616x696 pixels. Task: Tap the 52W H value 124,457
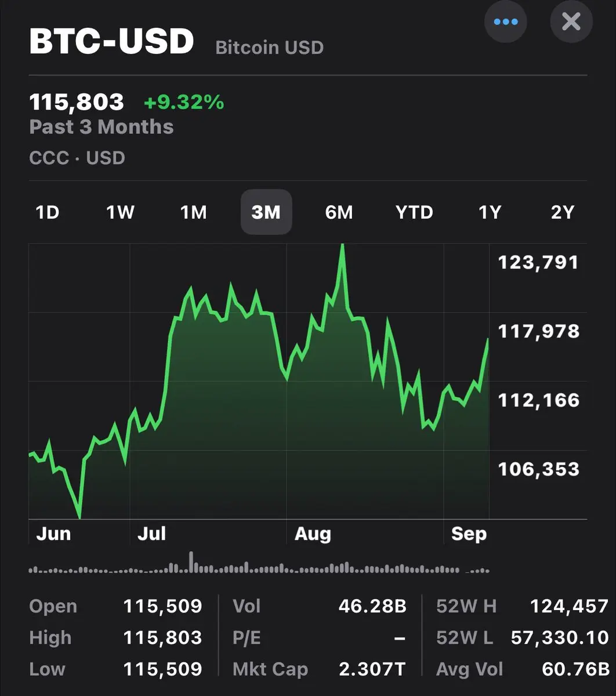click(x=569, y=607)
